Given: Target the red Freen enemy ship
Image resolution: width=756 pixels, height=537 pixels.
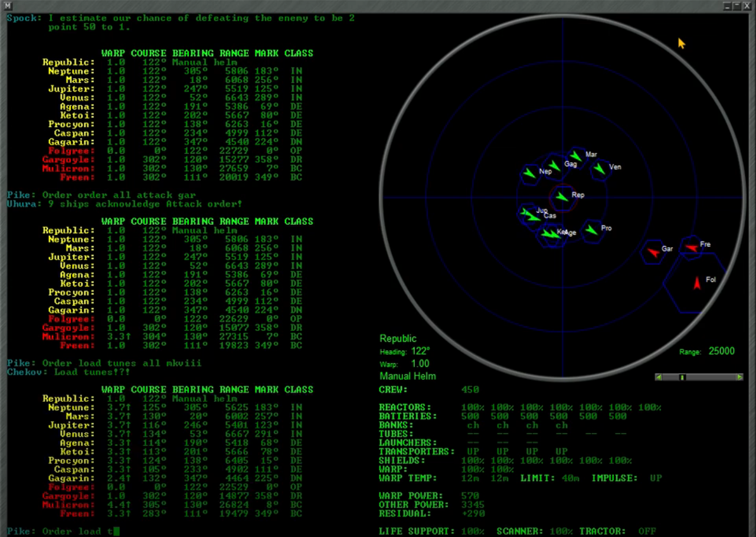Looking at the screenshot, I should (x=691, y=247).
